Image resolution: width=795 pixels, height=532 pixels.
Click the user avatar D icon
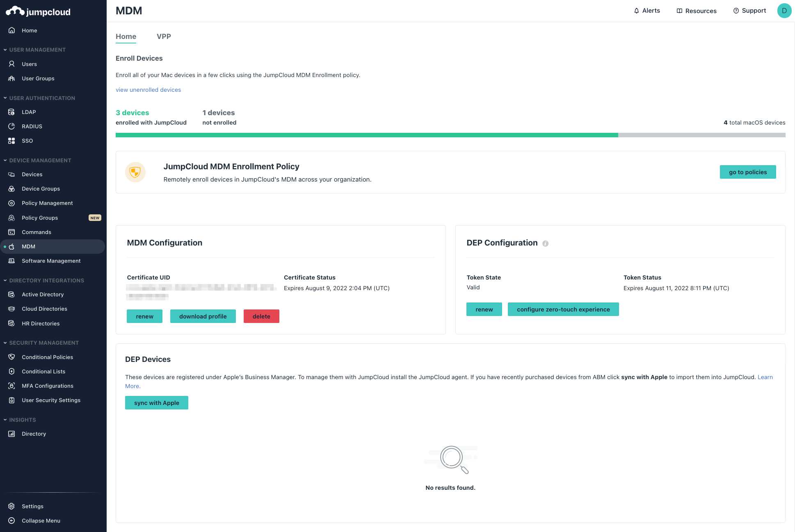[x=784, y=11]
